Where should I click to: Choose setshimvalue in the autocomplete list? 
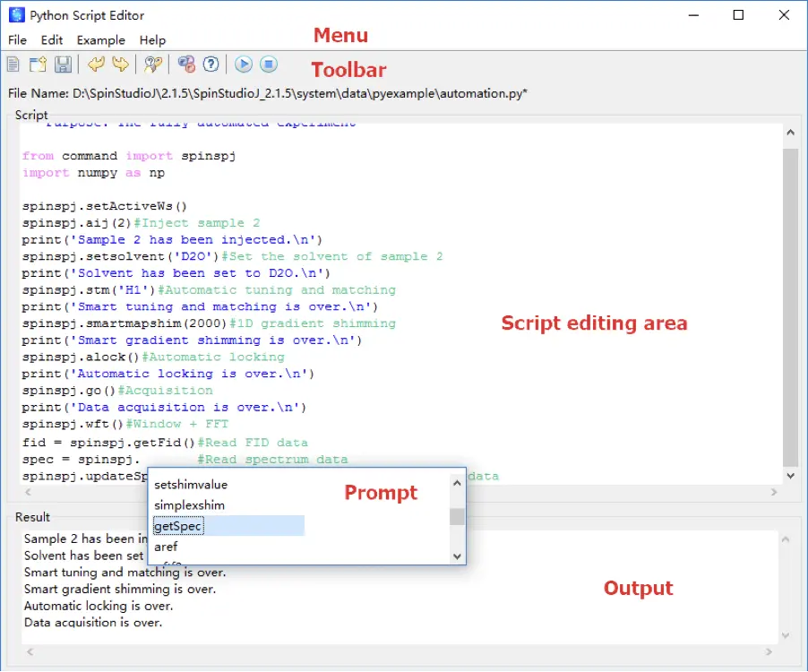(191, 485)
